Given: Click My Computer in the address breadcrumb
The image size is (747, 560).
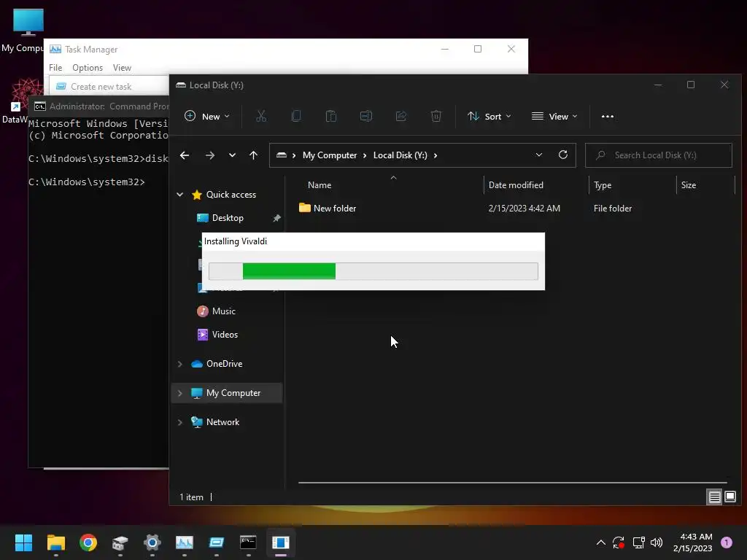Looking at the screenshot, I should click(x=330, y=155).
